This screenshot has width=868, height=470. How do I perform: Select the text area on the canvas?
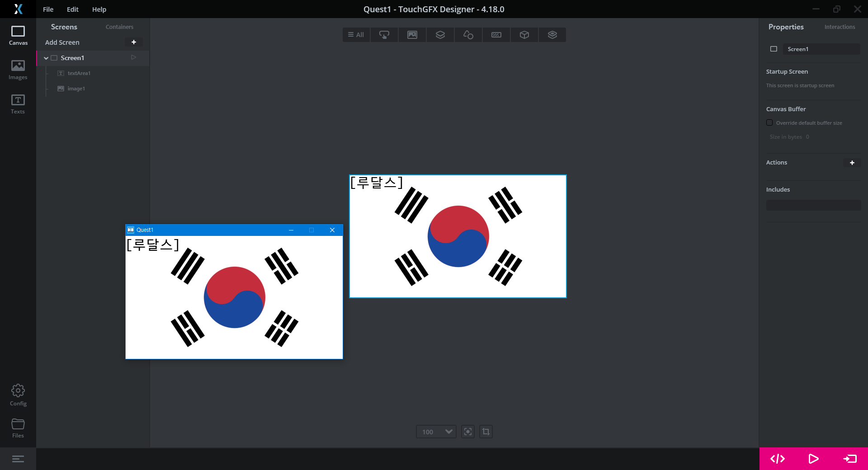pos(377,183)
